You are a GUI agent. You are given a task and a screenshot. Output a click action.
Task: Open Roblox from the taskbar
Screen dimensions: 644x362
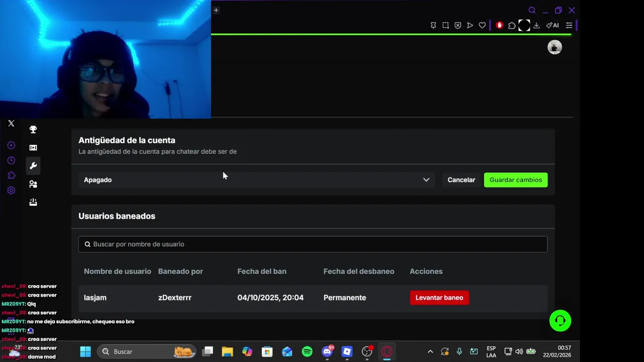[x=347, y=351]
